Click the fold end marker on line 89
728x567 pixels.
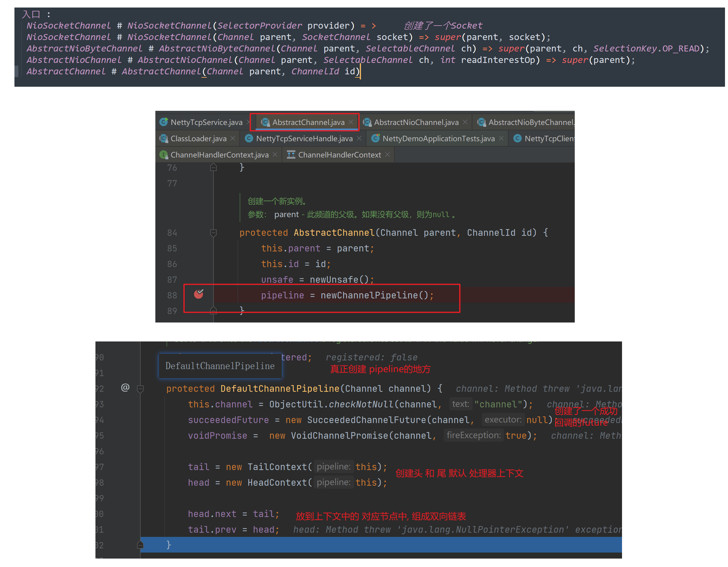214,310
